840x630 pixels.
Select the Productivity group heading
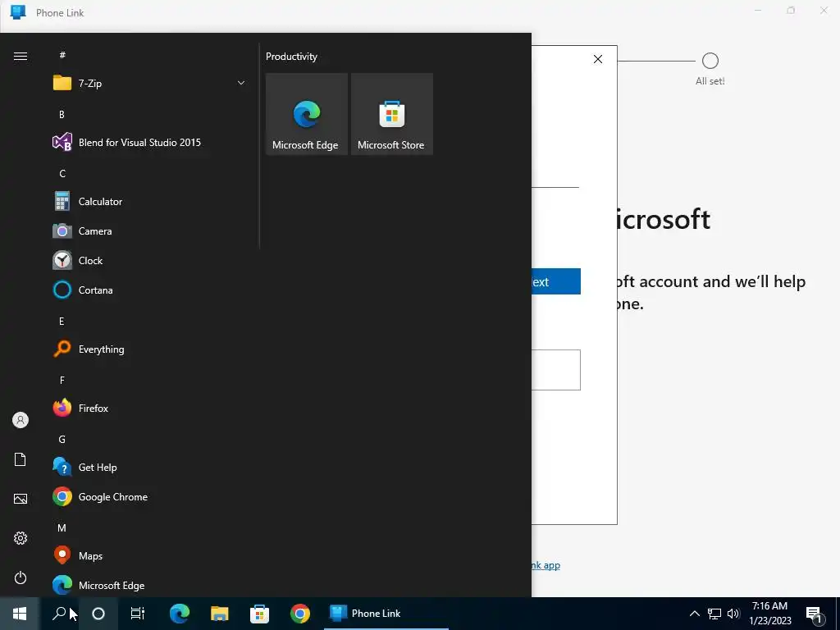[291, 57]
